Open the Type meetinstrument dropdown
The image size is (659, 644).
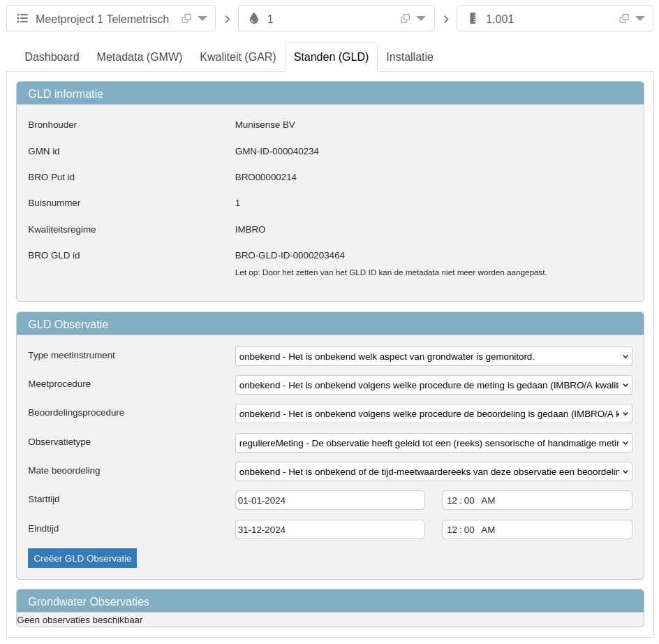tap(433, 356)
